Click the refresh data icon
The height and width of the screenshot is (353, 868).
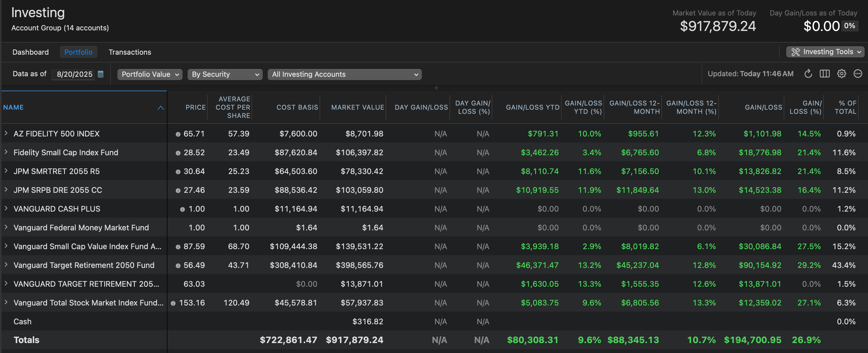tap(808, 74)
